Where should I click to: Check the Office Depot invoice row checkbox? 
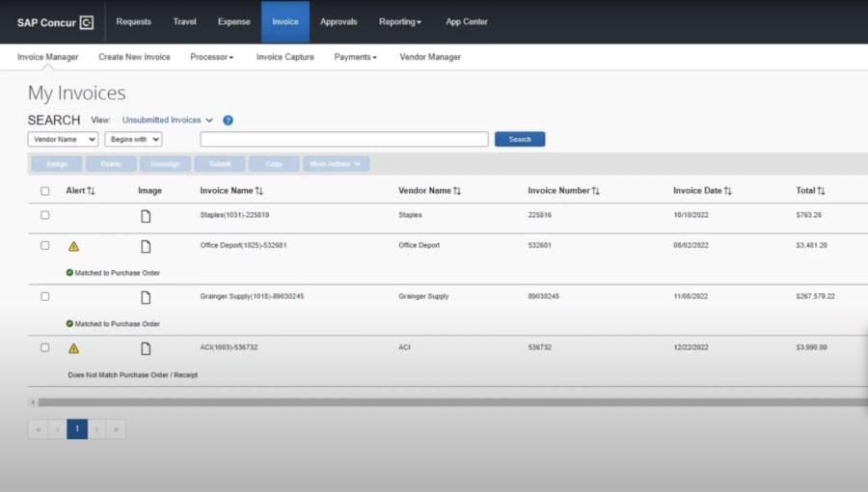pyautogui.click(x=44, y=245)
